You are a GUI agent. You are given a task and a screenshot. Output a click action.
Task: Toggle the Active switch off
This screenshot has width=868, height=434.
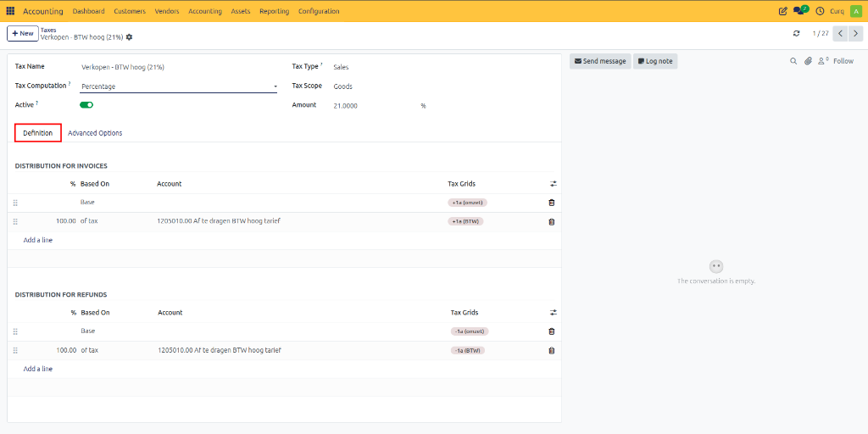coord(86,104)
